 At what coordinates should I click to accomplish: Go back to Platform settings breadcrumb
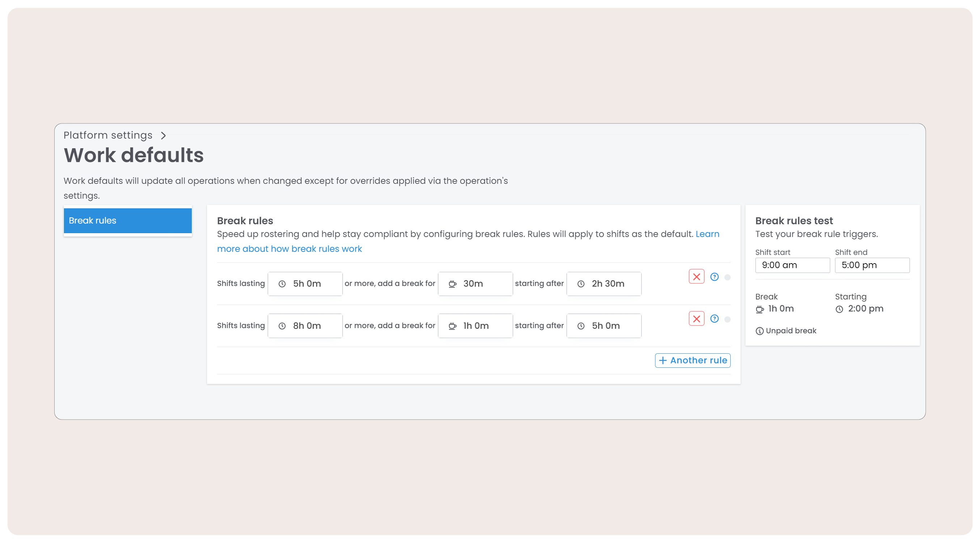(108, 135)
